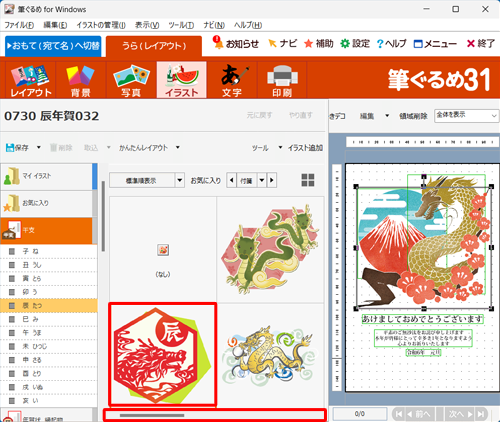This screenshot has width=500, height=422.
Task: Choose the golden dragon with clouds illustration
Action: [x=270, y=356]
